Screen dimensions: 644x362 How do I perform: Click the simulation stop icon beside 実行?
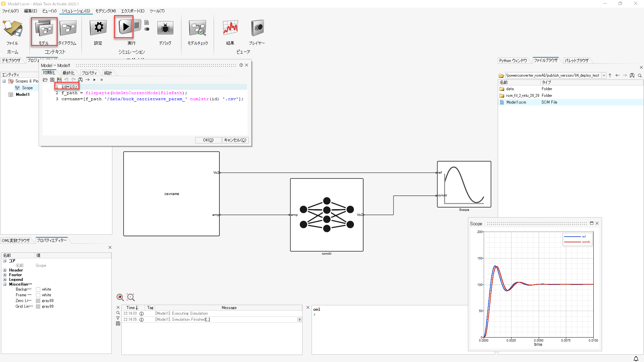pos(137,25)
